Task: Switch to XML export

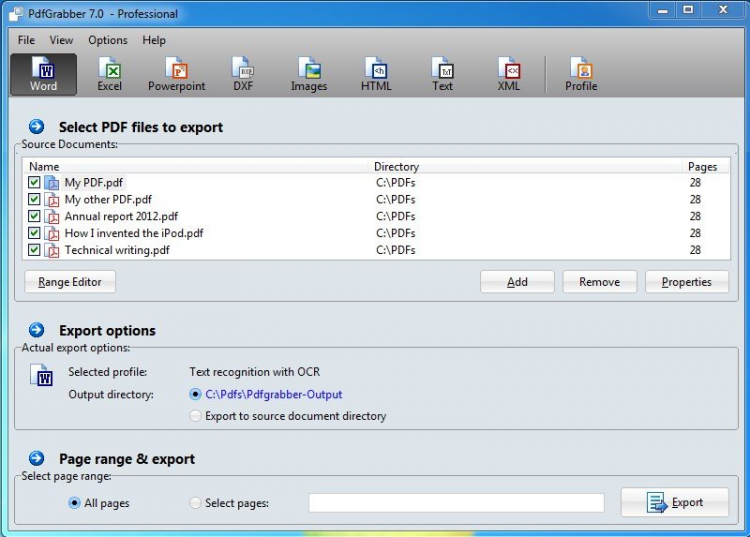Action: (508, 75)
